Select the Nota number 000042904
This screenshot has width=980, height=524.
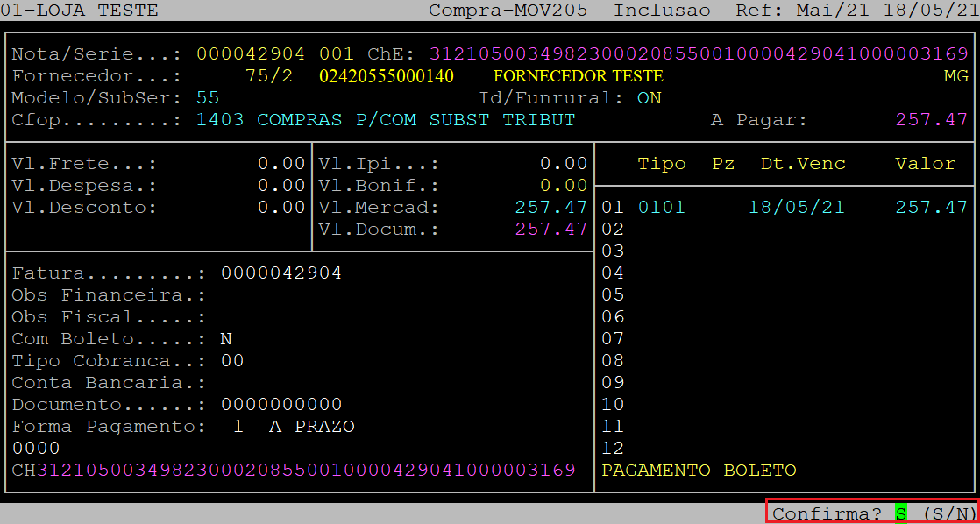click(251, 54)
